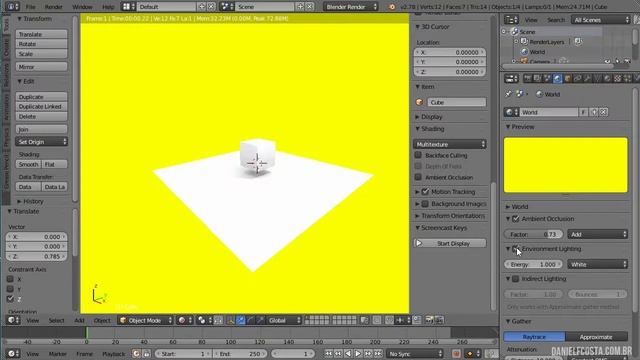Add a new scene with plus icon
The width and height of the screenshot is (640, 360).
pos(300,7)
